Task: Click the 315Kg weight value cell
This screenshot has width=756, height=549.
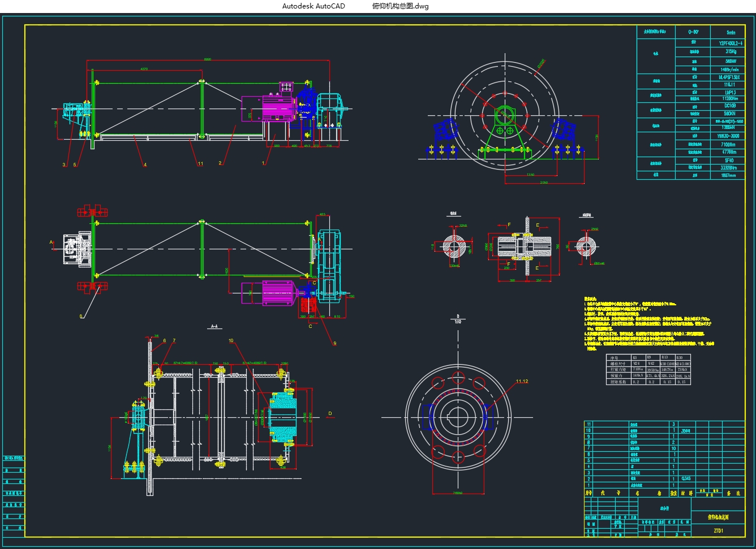Action: [x=731, y=51]
